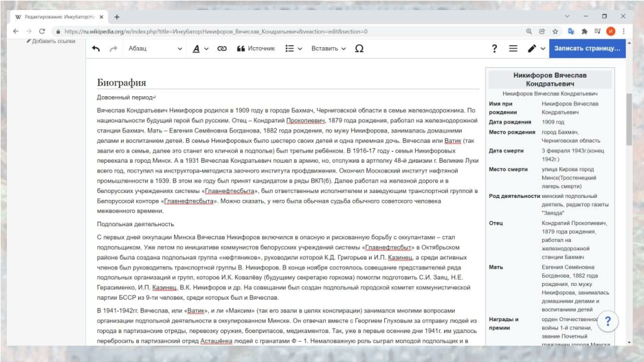Click the infobox label Место рождения
Viewport: 644px width, 362px height.
(x=512, y=132)
